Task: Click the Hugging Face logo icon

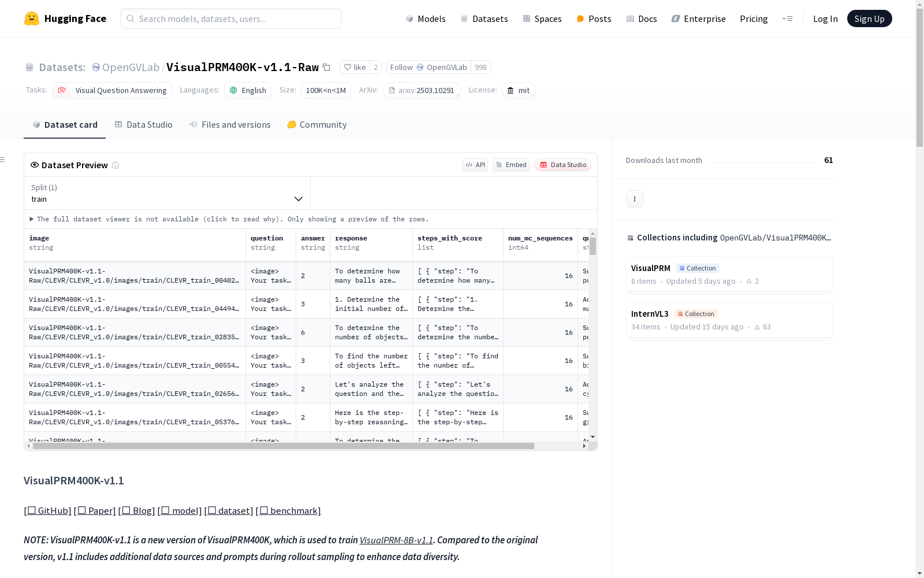Action: click(32, 18)
